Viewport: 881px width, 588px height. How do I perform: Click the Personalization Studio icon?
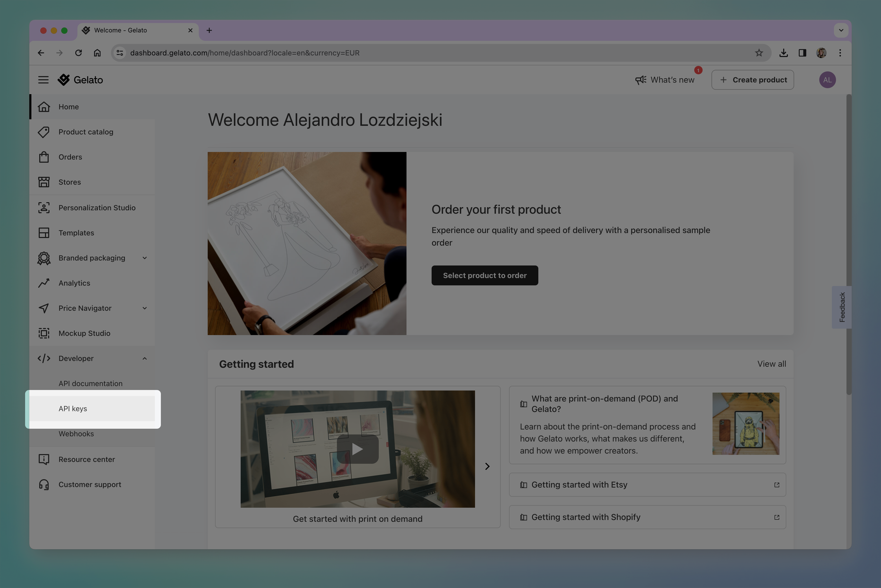point(44,208)
